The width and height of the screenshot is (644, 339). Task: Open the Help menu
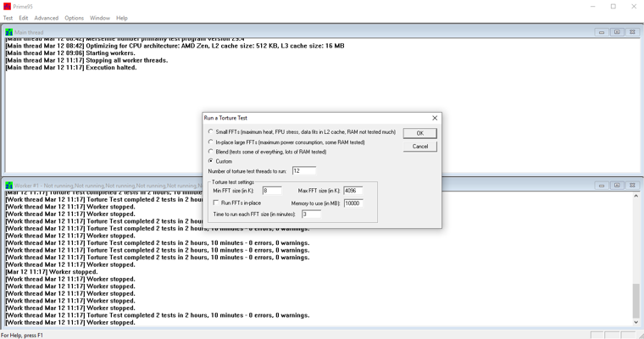pyautogui.click(x=122, y=18)
